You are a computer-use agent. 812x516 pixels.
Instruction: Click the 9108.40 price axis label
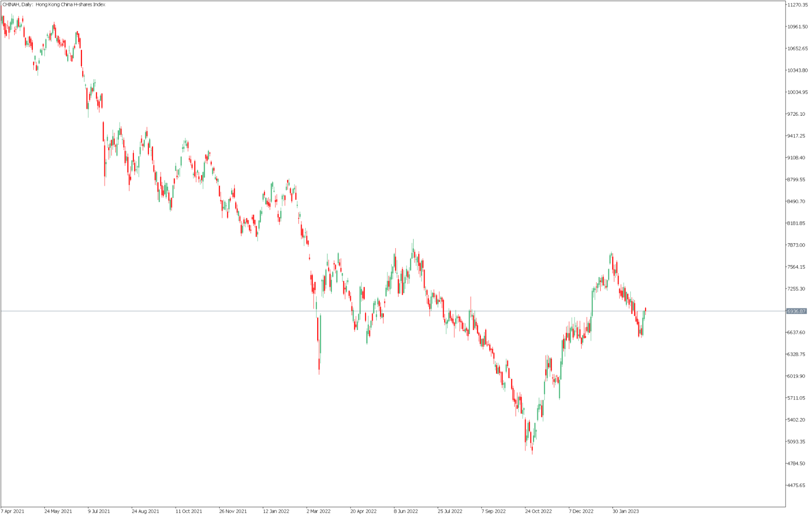796,158
